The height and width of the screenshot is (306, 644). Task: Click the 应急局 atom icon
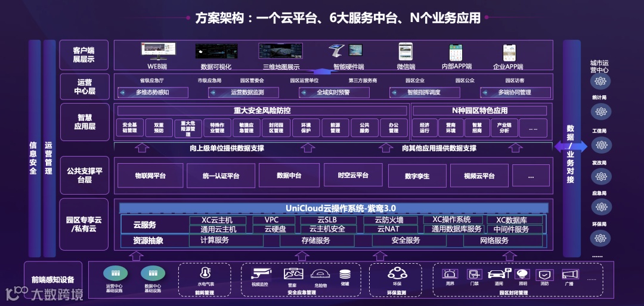601,207
